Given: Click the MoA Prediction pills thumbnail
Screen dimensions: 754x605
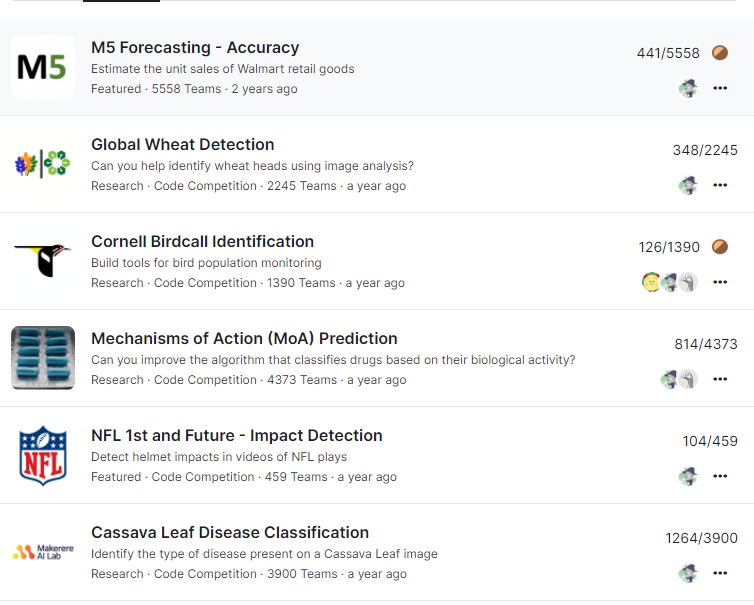Looking at the screenshot, I should [43, 358].
